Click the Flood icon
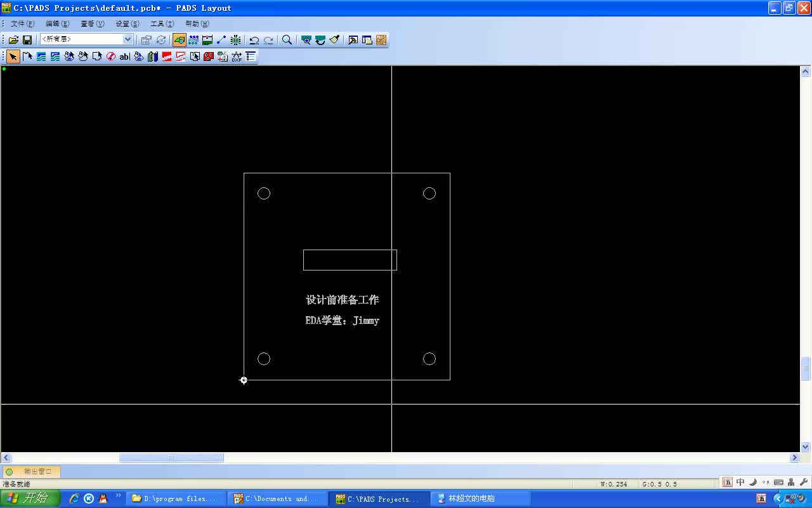812x508 pixels. 139,57
